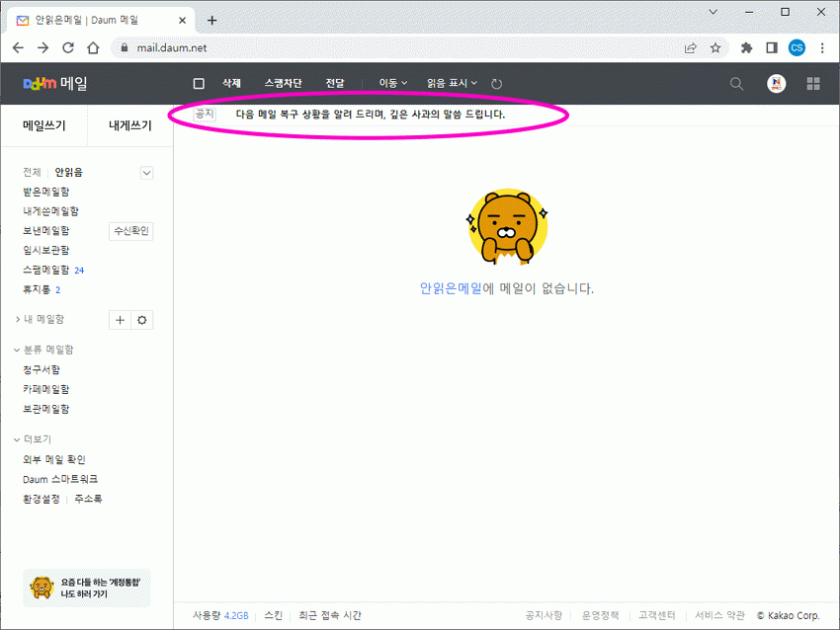Image resolution: width=840 pixels, height=630 pixels.
Task: Open 임시보관함 folder
Action: click(x=46, y=250)
